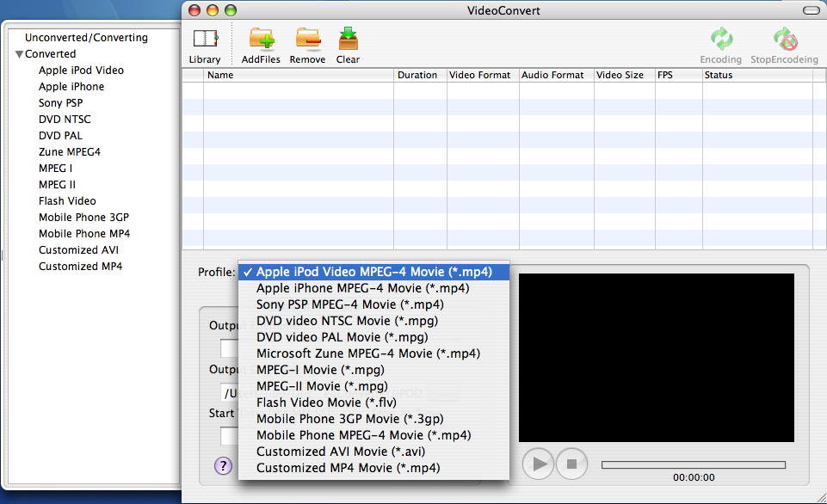Select MPEG II in sidebar

[57, 185]
